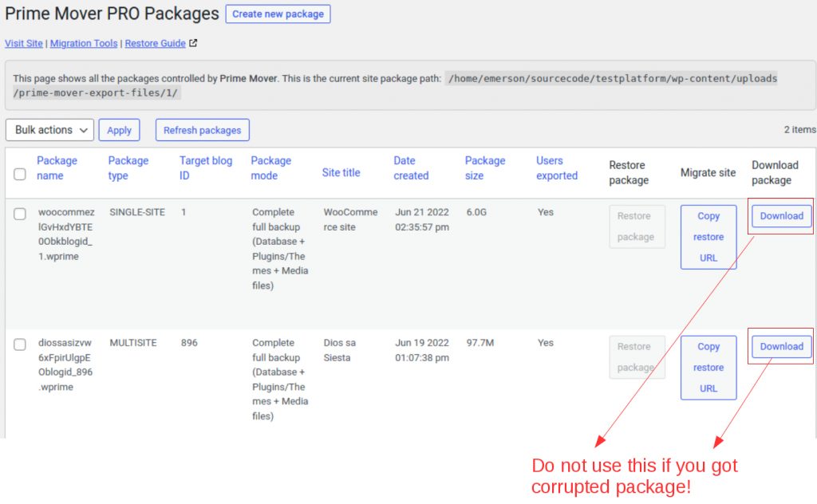Screen dimensions: 817x504
Task: Tick the select-all checkbox in table header
Action: [20, 174]
